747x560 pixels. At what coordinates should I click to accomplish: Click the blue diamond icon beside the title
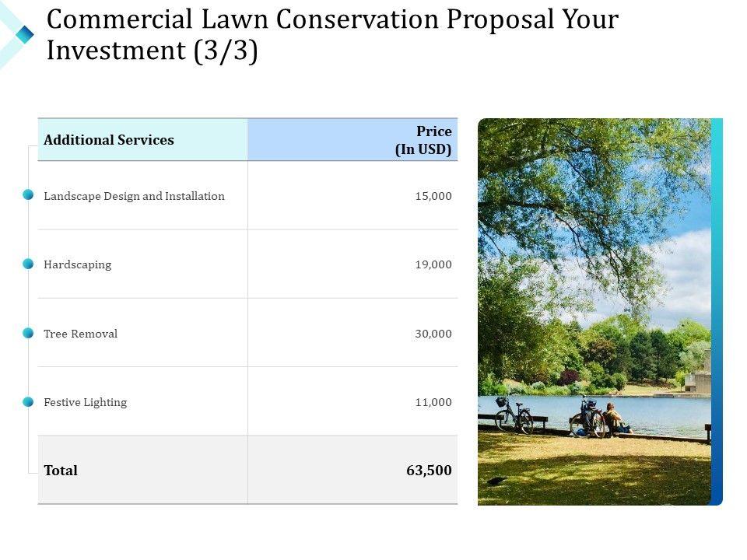[x=25, y=35]
